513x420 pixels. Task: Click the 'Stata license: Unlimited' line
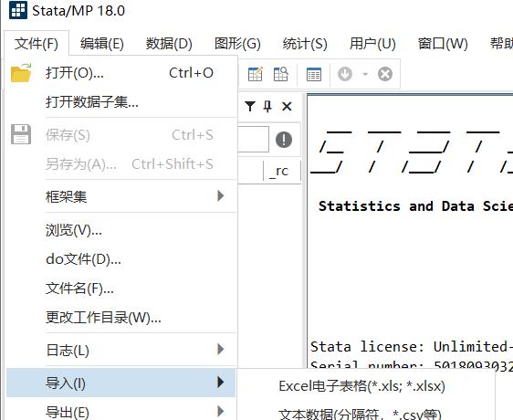(x=412, y=347)
